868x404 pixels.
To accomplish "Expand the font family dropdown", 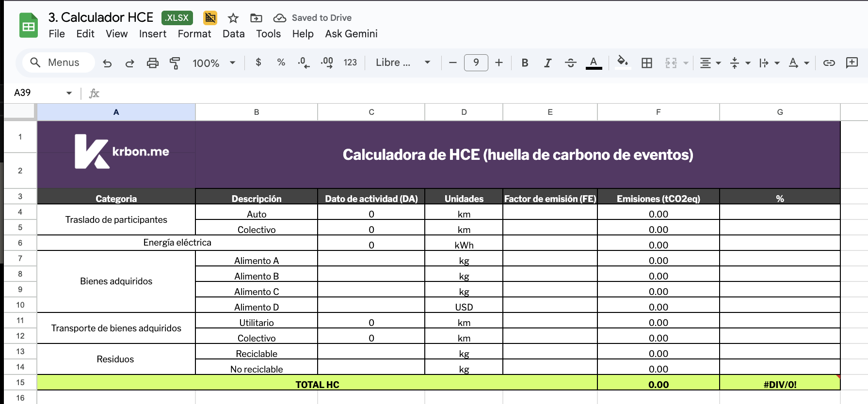I will pyautogui.click(x=403, y=63).
